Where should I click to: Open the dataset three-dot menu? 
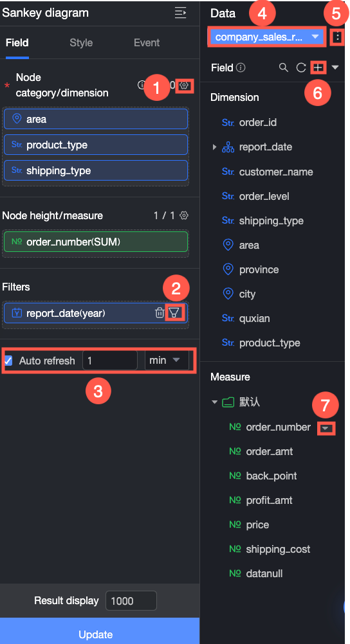[x=337, y=37]
